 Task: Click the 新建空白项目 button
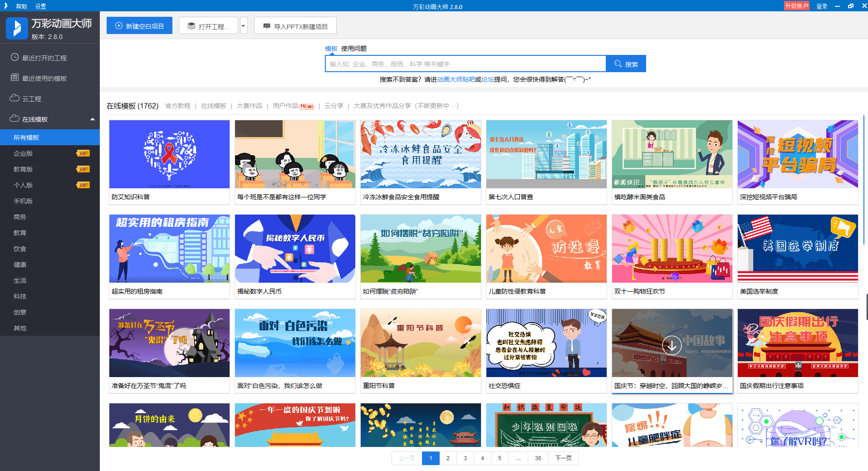click(139, 25)
